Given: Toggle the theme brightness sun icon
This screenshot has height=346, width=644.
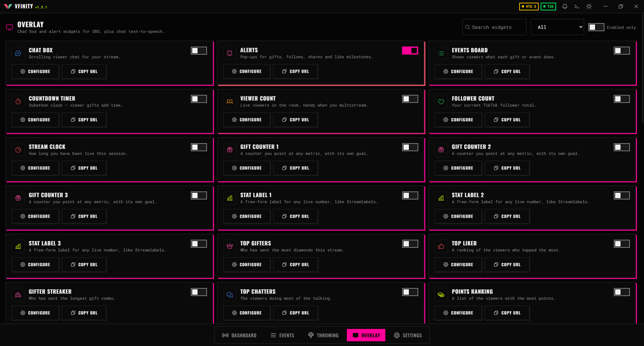Looking at the screenshot, I should [589, 6].
